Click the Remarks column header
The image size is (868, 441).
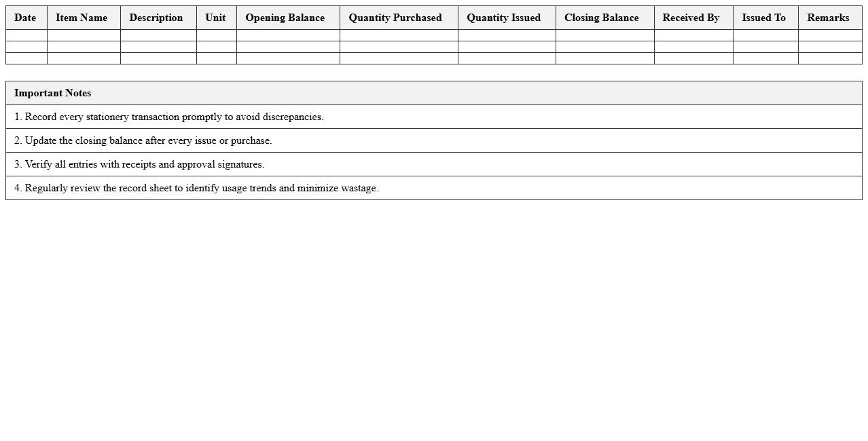[x=828, y=18]
